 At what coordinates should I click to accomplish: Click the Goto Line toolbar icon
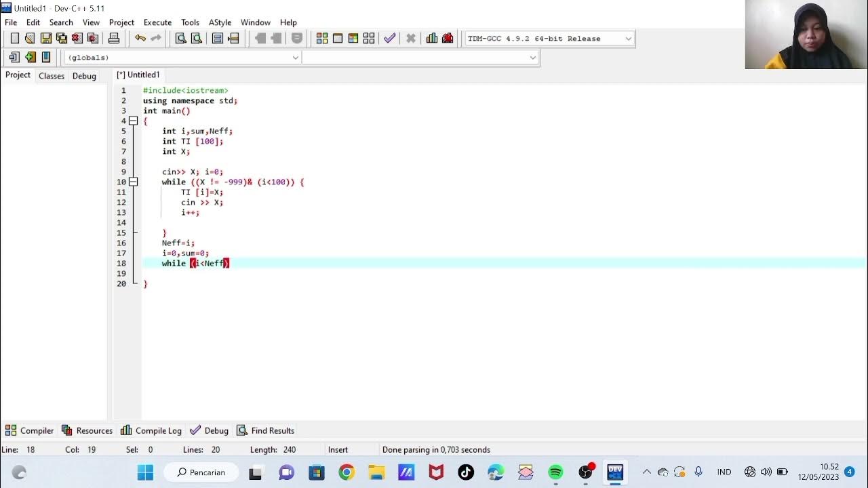[x=233, y=39]
